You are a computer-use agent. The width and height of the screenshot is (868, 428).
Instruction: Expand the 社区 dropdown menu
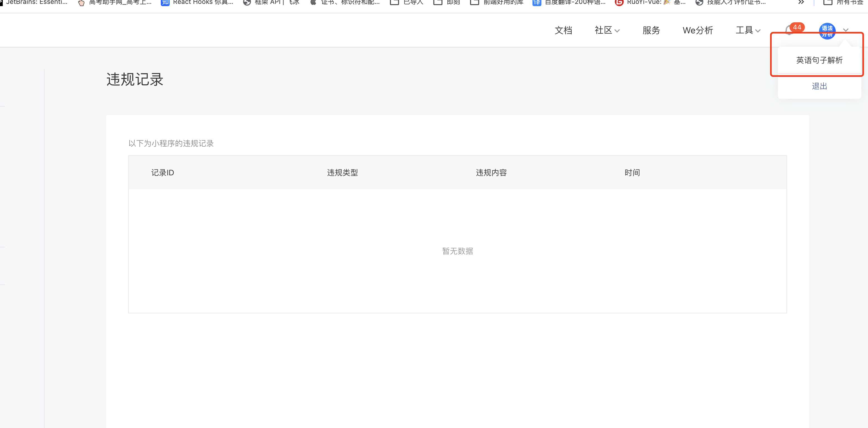pos(607,30)
